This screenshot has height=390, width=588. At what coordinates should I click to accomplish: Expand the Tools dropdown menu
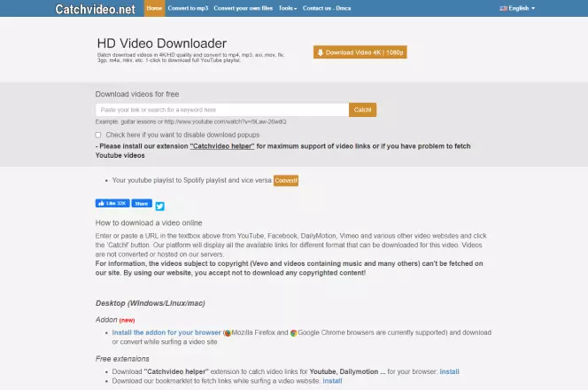pos(288,8)
